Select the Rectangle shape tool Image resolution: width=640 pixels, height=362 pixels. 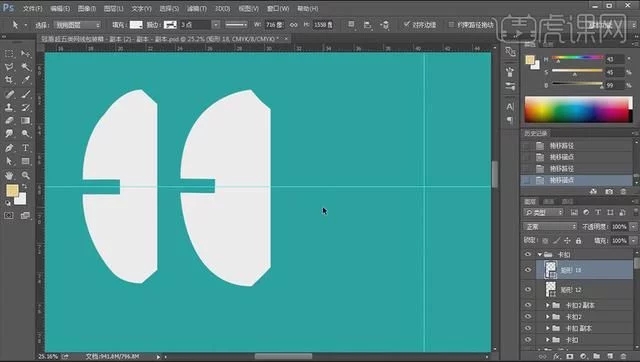(x=25, y=161)
